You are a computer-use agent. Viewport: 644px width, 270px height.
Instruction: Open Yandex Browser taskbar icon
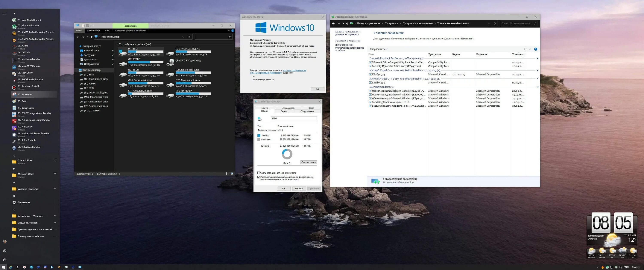(x=24, y=267)
